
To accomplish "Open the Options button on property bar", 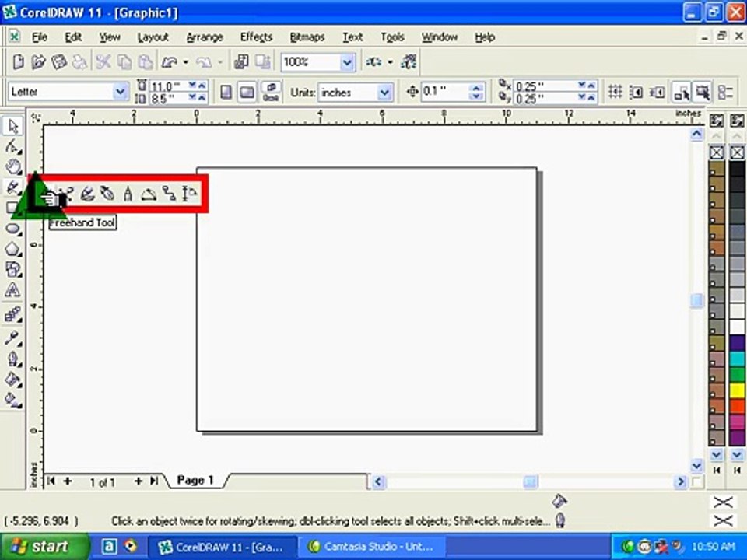I will (x=725, y=93).
